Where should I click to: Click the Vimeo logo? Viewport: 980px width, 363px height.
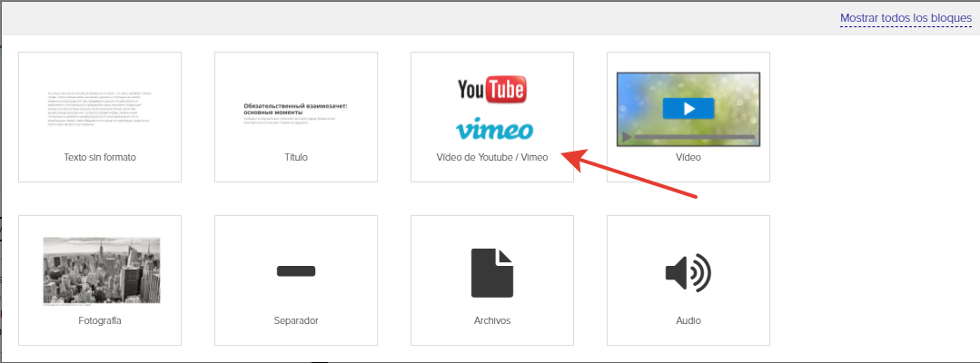coord(494,128)
